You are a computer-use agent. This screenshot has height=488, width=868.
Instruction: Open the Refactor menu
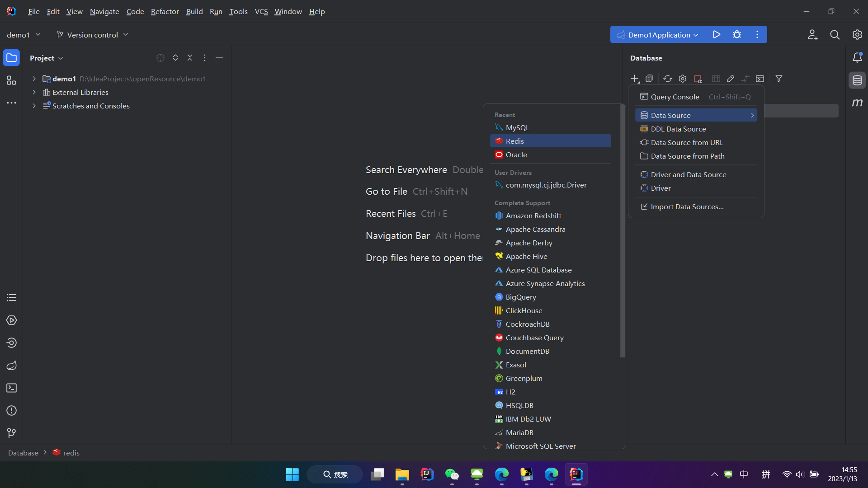[x=165, y=11]
